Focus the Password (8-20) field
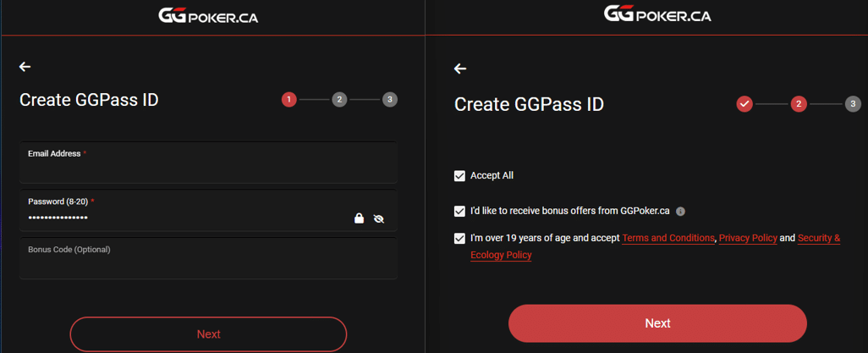Viewport: 868px width, 353px height. click(x=208, y=211)
